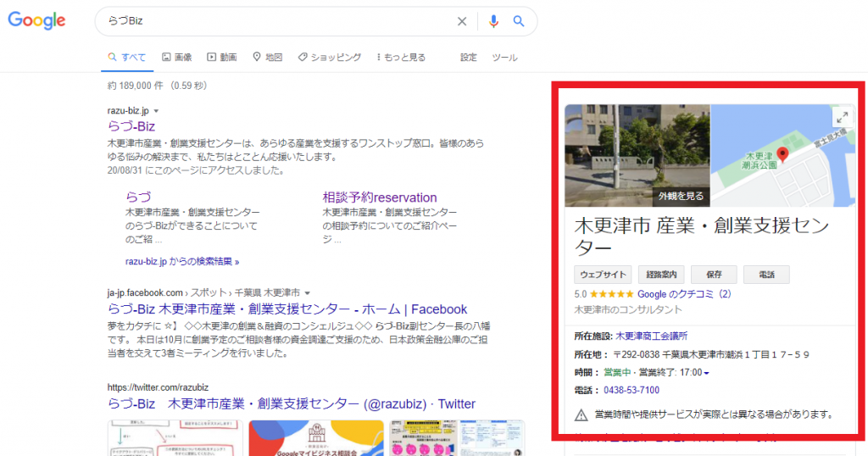Select the すべて tab

click(x=127, y=57)
